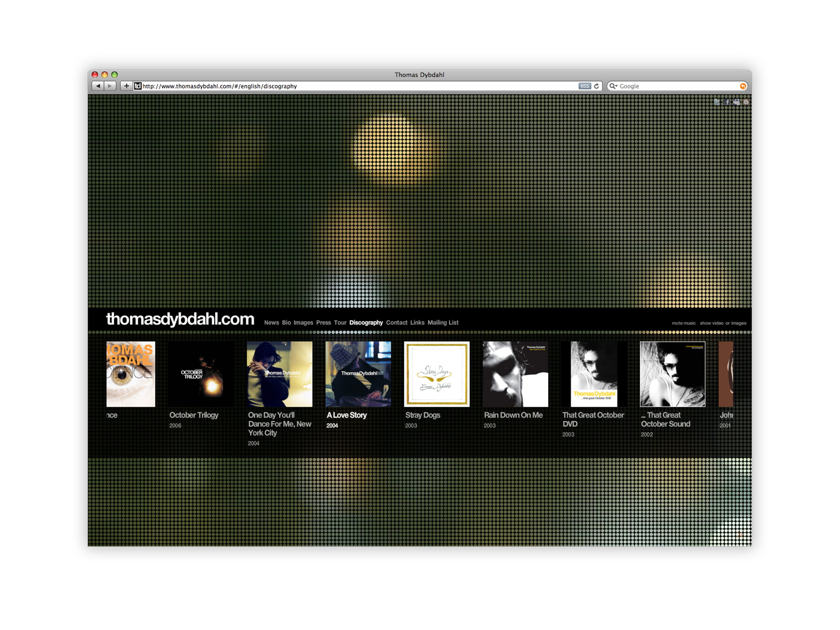Click the thomasdybdahl.com logo
The width and height of the screenshot is (840, 630).
coord(180,319)
